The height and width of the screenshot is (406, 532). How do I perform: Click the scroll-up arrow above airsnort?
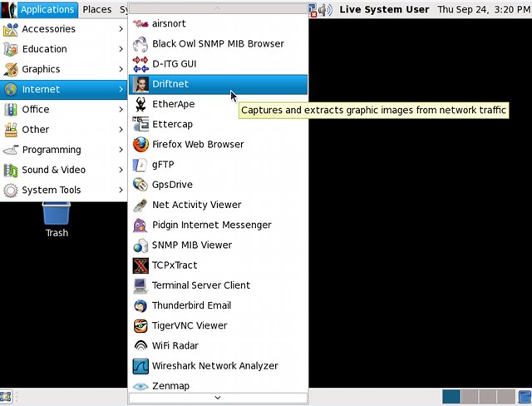point(218,8)
